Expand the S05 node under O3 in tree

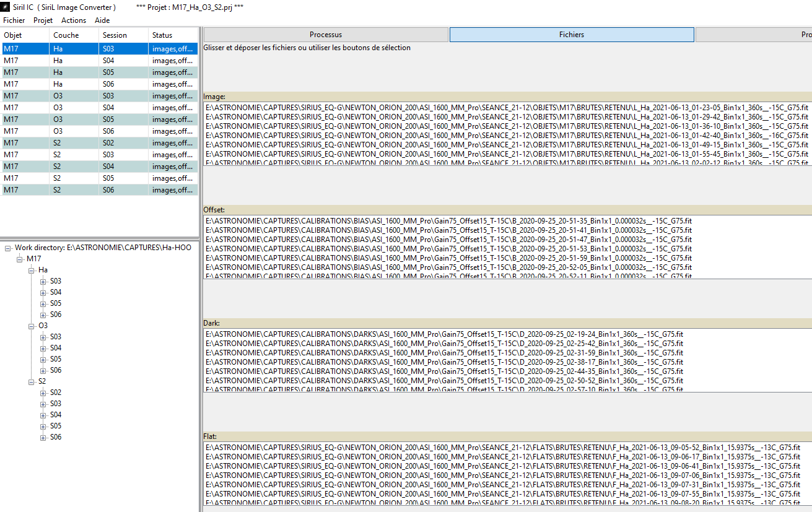click(43, 359)
